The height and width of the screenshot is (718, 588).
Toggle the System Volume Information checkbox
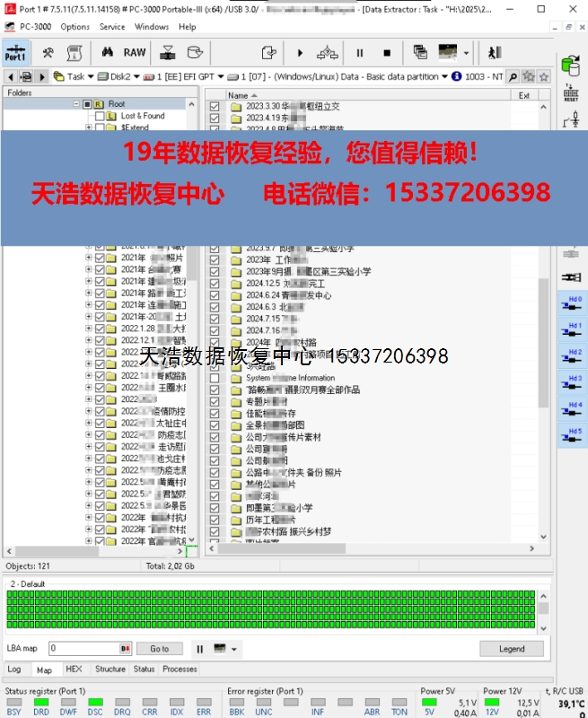[215, 378]
